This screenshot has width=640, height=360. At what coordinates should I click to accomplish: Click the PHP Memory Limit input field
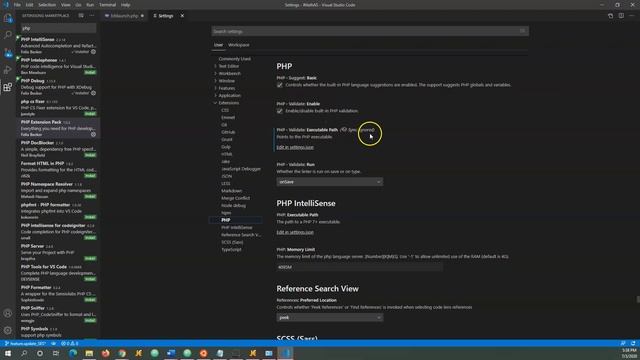pyautogui.click(x=359, y=267)
